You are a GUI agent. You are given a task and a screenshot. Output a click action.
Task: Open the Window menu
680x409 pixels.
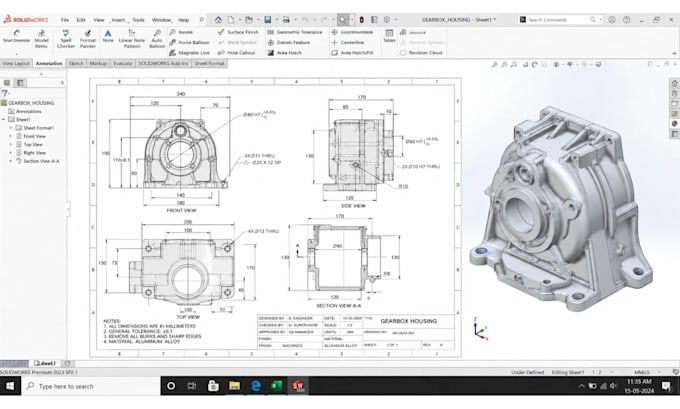click(161, 20)
